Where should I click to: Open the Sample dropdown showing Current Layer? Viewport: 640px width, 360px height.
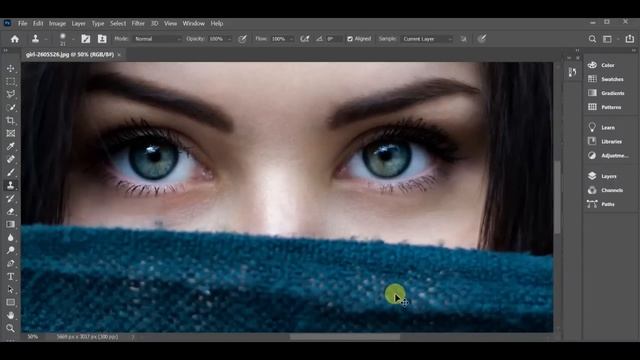coord(427,39)
